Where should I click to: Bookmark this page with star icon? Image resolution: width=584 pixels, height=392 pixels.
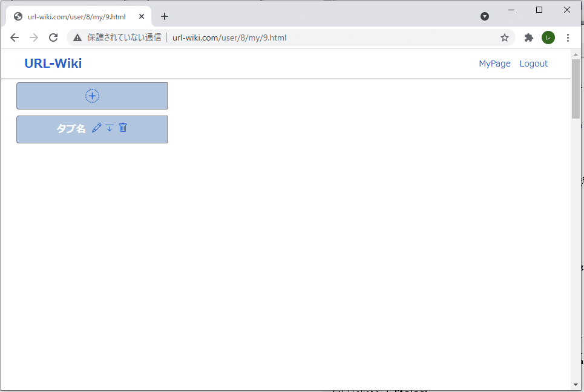[504, 38]
